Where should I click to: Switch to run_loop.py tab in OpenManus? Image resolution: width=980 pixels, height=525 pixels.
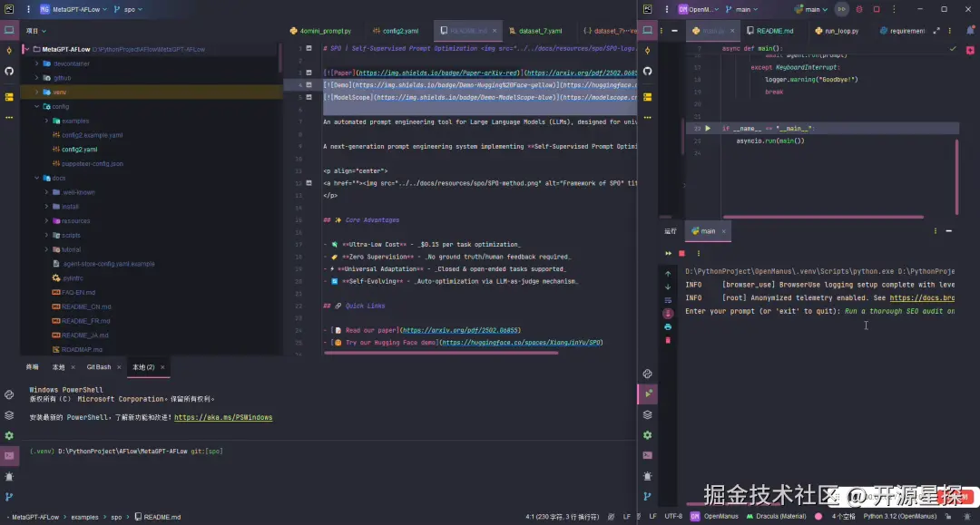[x=837, y=31]
